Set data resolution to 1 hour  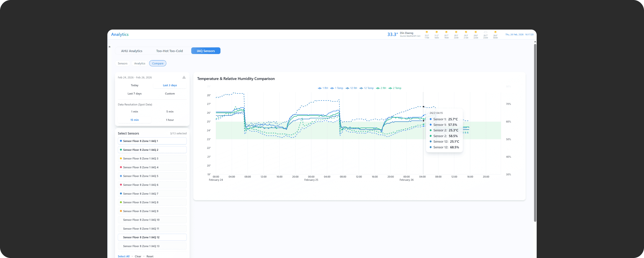(170, 120)
